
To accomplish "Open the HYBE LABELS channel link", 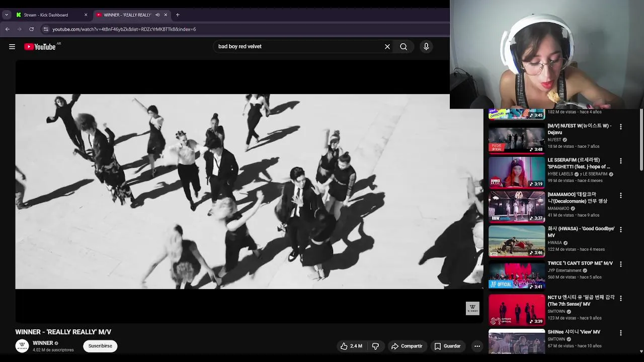I will 560,174.
